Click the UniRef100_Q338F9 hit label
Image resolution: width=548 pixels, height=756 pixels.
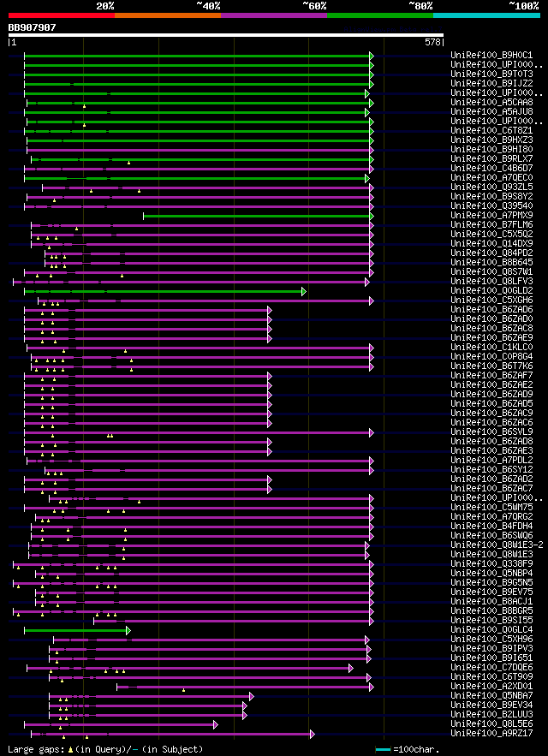click(491, 563)
